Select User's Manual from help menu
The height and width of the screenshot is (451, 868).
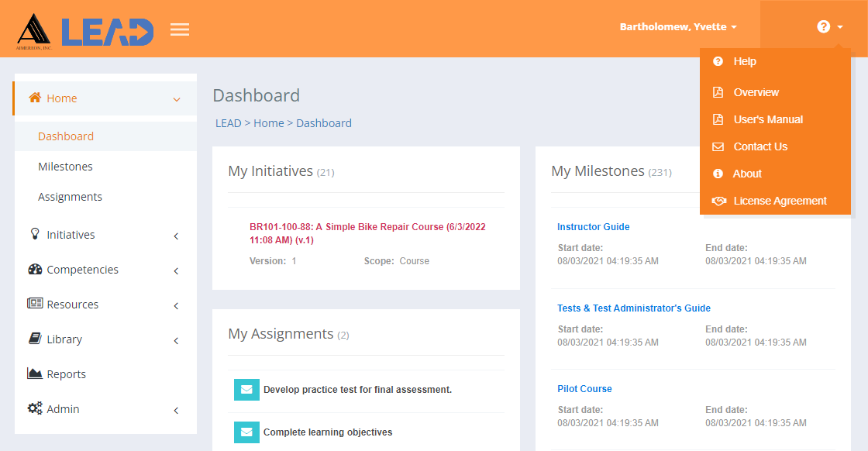click(x=768, y=119)
